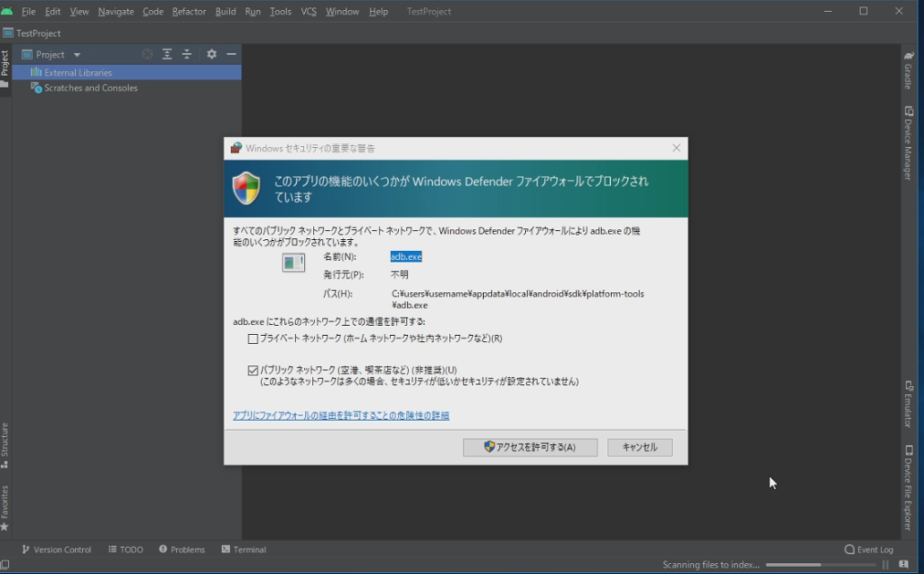The width and height of the screenshot is (924, 574).
Task: Open the Build menu
Action: (x=226, y=12)
